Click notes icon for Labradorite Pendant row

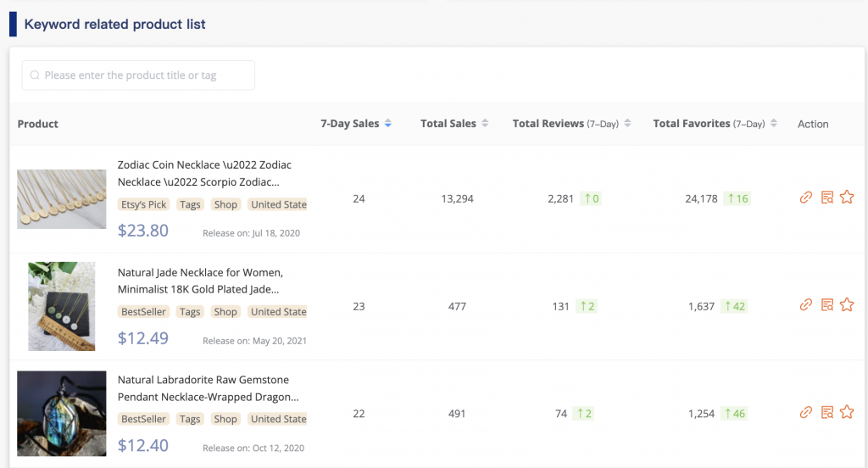[827, 412]
